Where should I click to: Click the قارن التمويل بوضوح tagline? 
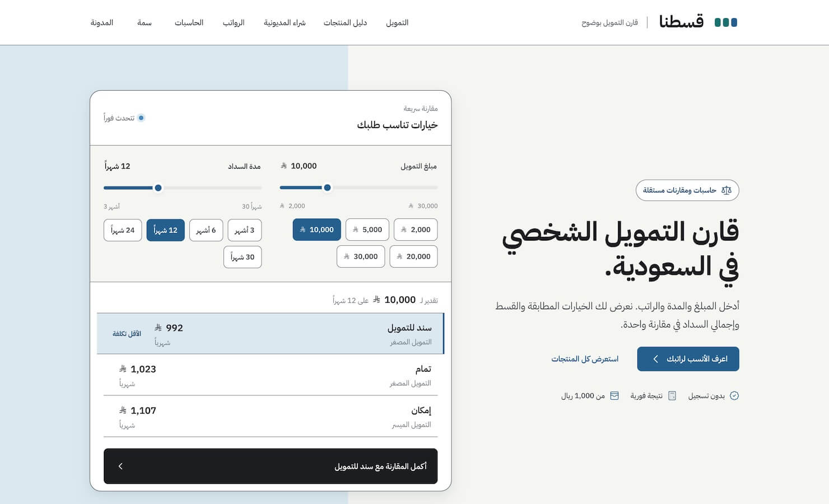point(610,22)
